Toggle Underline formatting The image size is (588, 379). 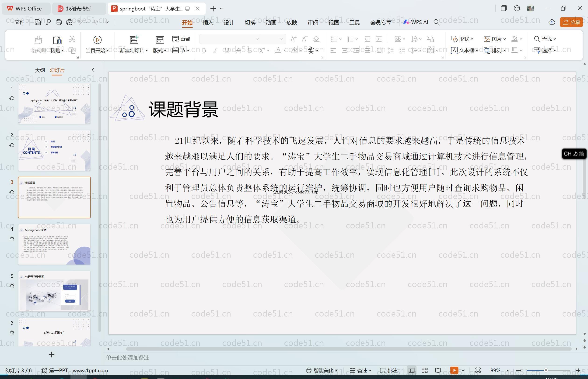(x=227, y=50)
